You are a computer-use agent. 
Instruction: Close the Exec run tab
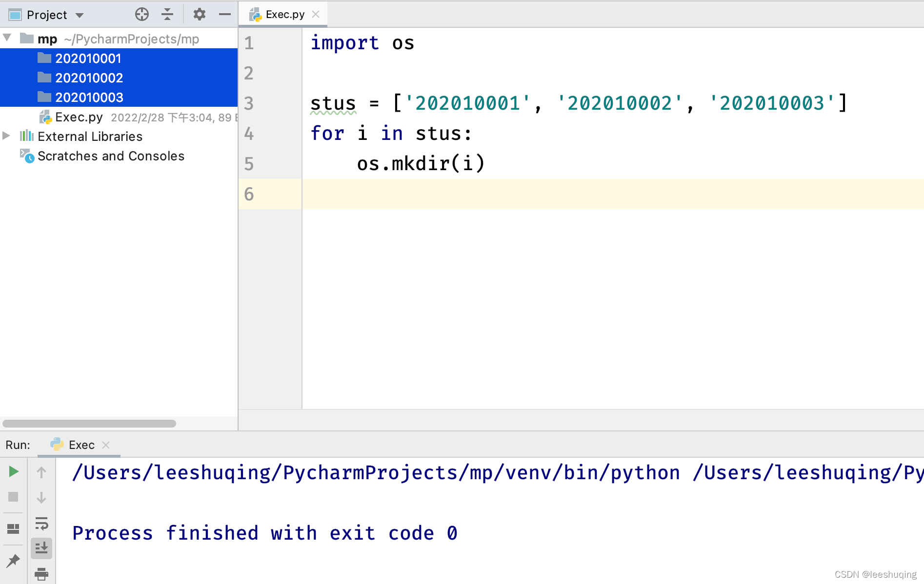click(106, 445)
